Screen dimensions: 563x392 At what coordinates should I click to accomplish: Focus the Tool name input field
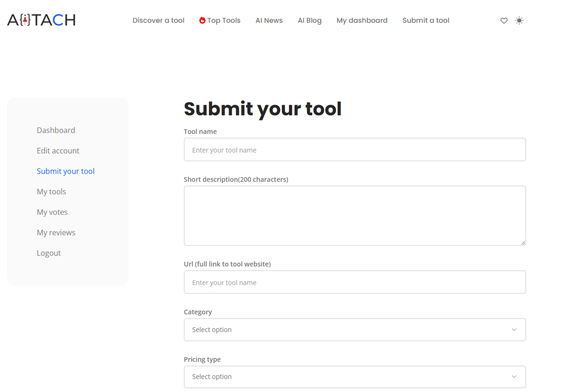tap(355, 150)
